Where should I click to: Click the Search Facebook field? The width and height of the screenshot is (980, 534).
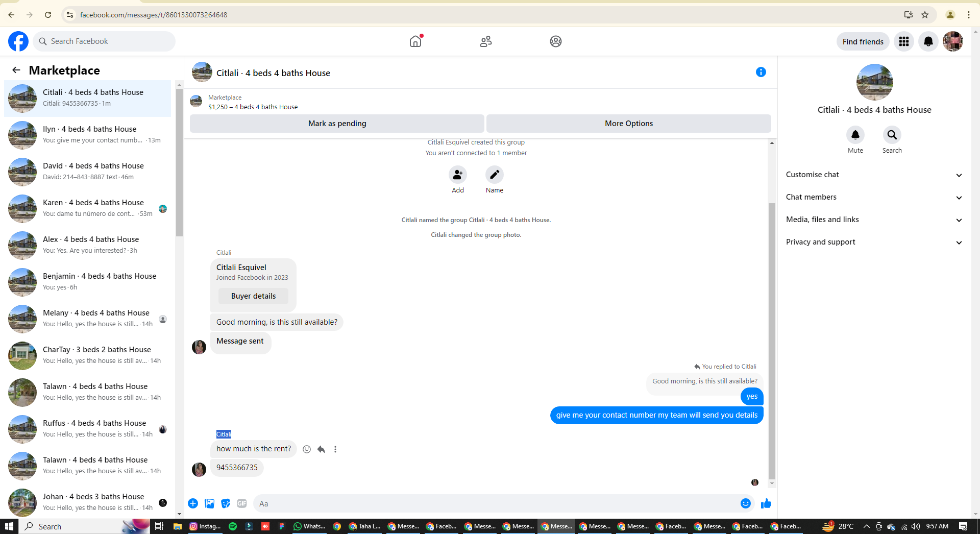105,41
